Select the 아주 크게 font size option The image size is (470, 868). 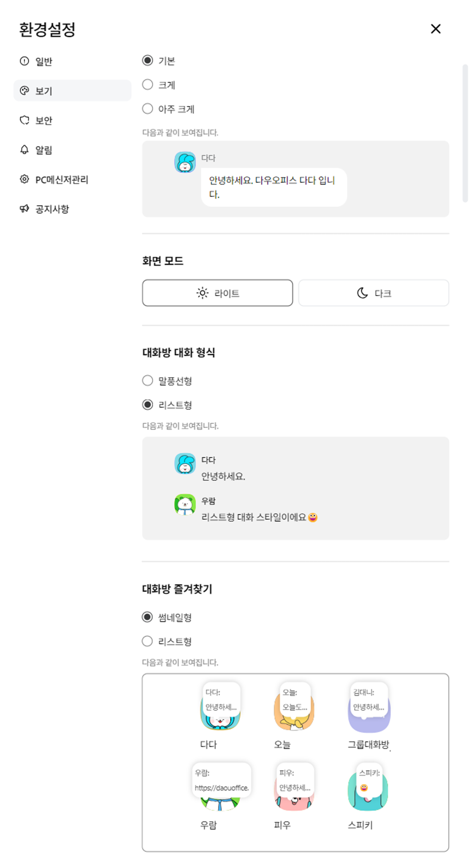click(148, 109)
